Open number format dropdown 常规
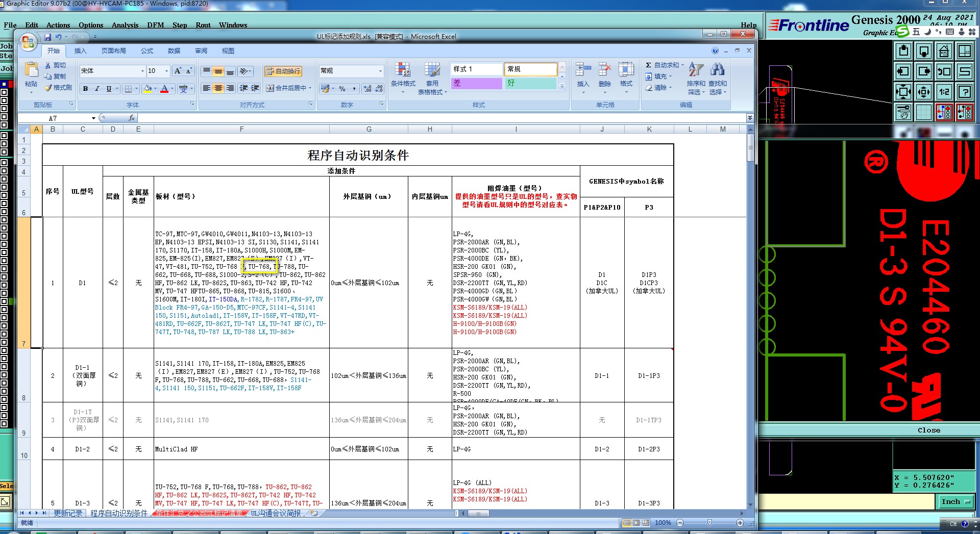980x534 pixels. coord(380,71)
